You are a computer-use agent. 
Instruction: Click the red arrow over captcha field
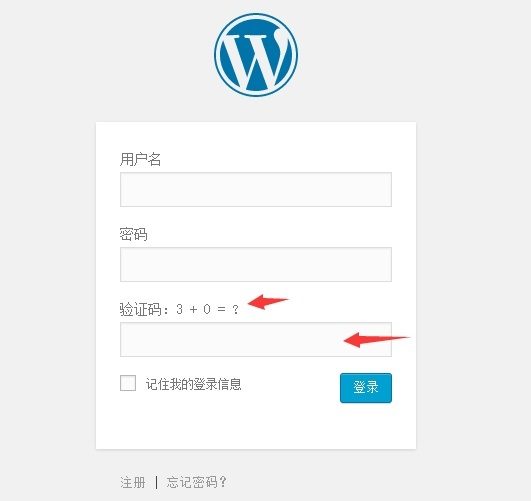click(x=377, y=339)
